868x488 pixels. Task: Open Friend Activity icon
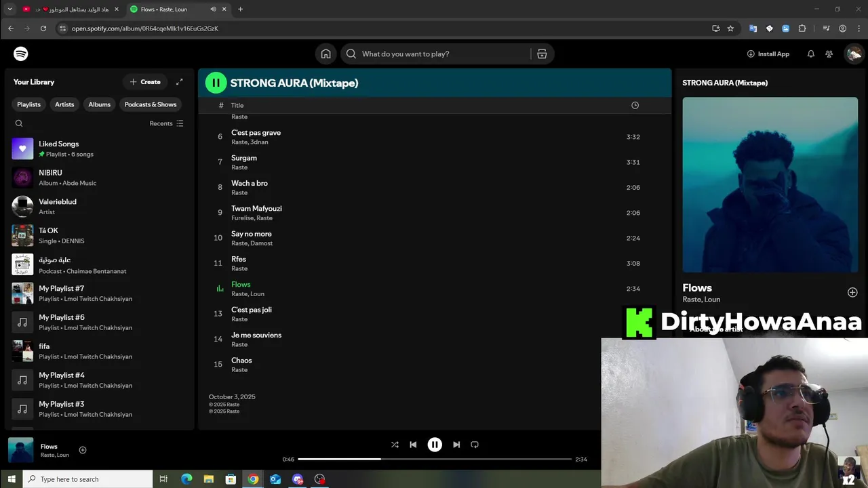coord(829,54)
